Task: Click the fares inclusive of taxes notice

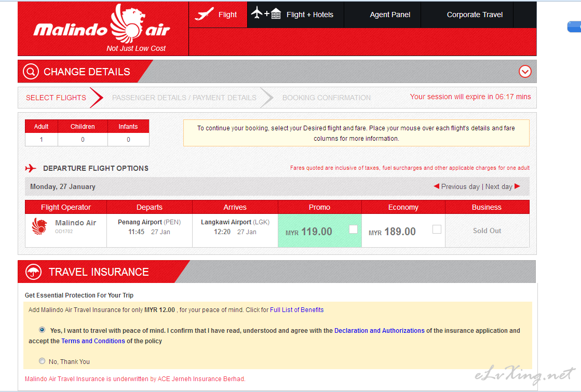Action: [x=410, y=168]
